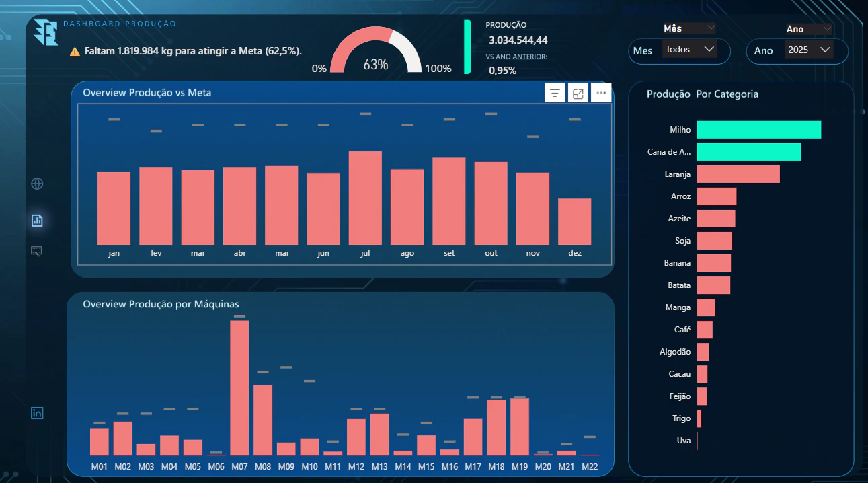Click the Trigo category label

pyautogui.click(x=681, y=418)
